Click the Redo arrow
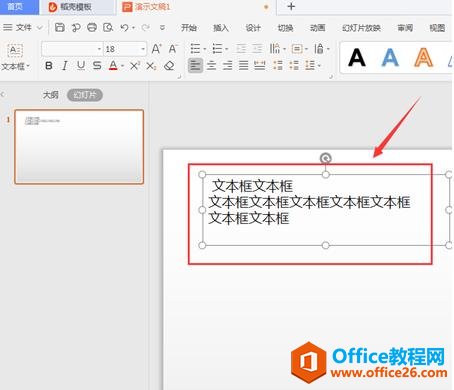Screen dimensions: 454x390 145,27
